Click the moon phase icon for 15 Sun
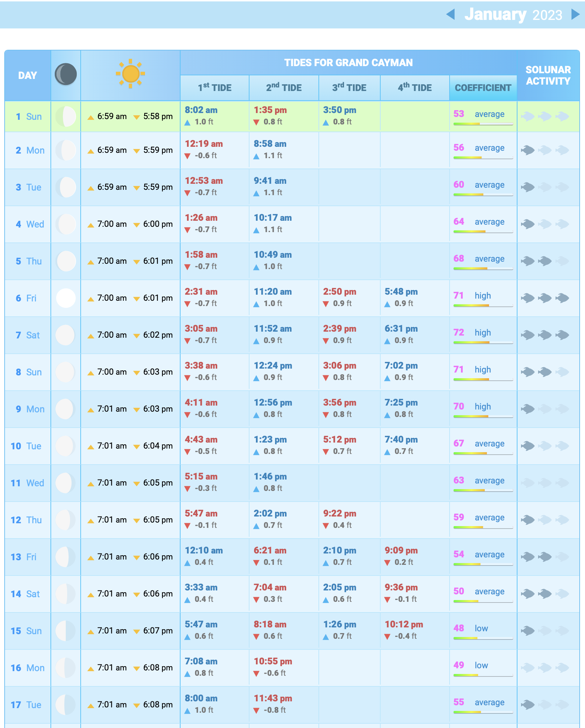The height and width of the screenshot is (728, 585). 66,631
